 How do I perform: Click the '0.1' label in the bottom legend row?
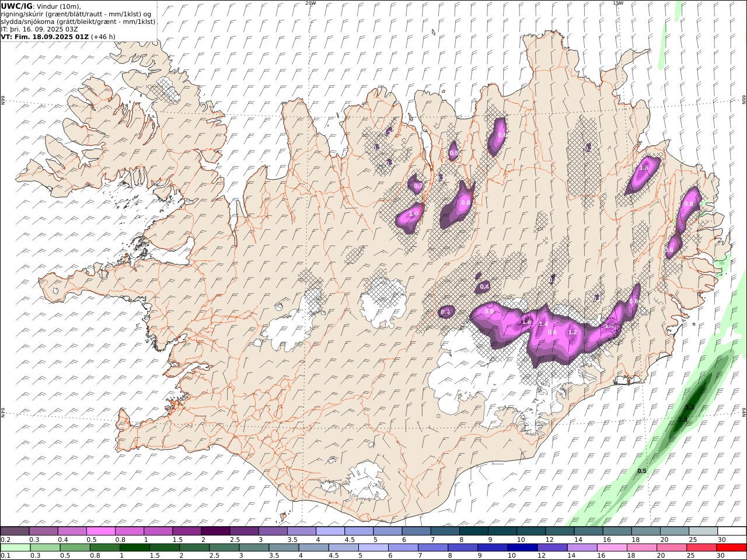5,555
